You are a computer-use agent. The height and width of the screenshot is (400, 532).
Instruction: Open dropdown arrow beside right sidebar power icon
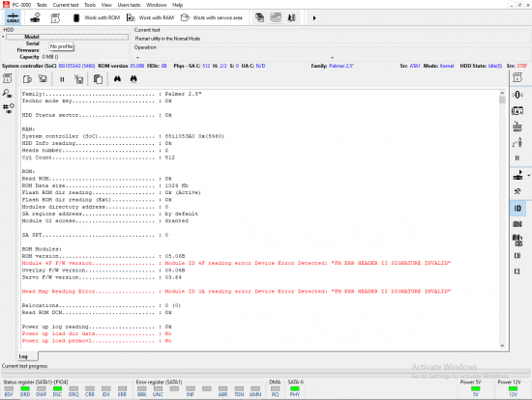(528, 176)
